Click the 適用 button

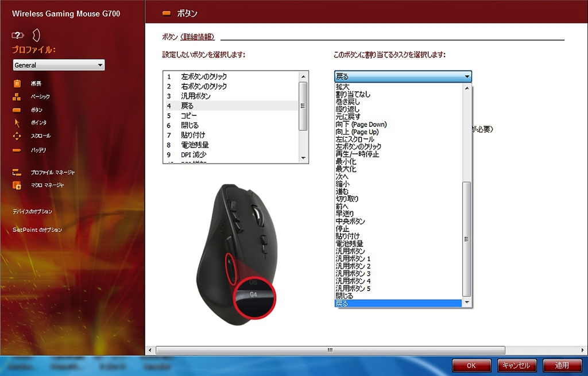tap(562, 366)
